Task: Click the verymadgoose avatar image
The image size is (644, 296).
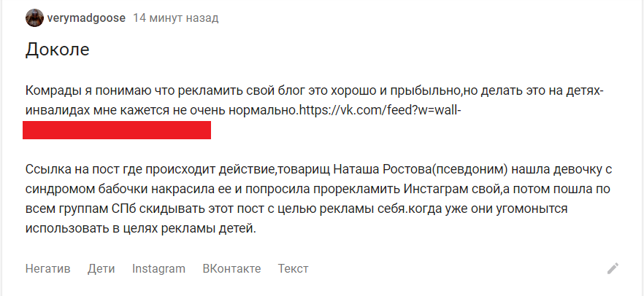Action: [34, 18]
